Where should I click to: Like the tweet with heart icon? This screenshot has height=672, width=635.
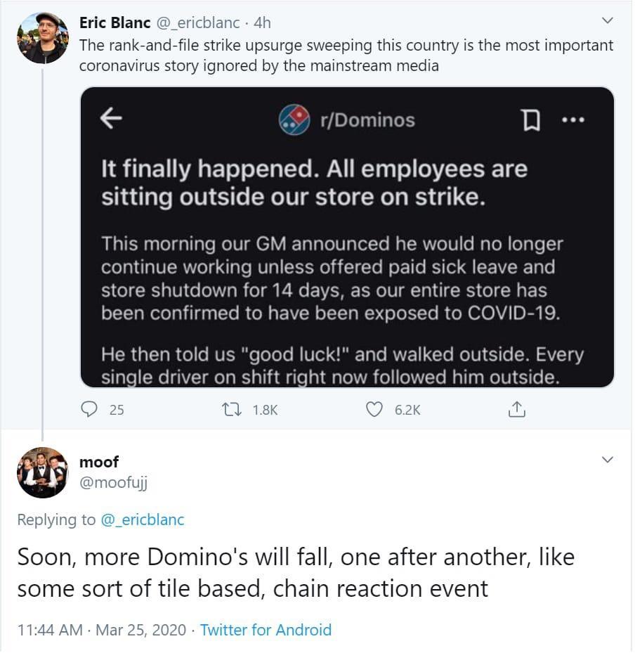point(376,409)
